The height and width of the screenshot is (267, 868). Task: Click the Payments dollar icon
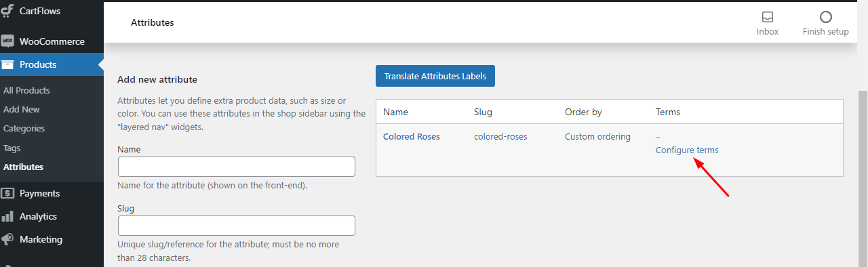tap(7, 193)
